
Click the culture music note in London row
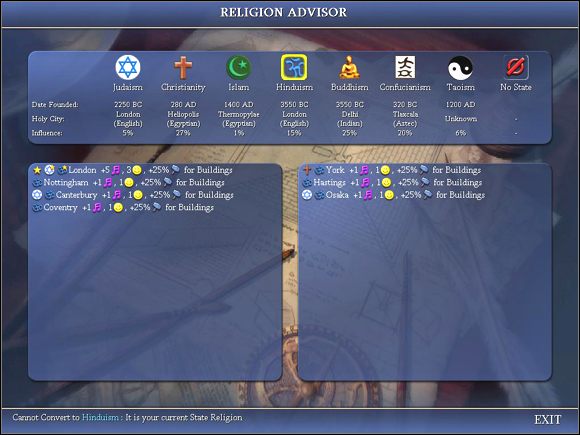[x=116, y=170]
